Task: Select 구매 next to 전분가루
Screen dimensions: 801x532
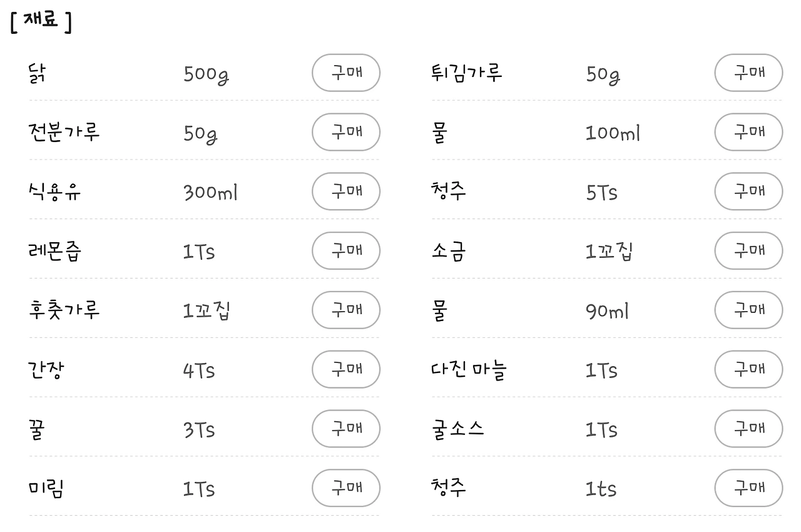Action: [346, 132]
